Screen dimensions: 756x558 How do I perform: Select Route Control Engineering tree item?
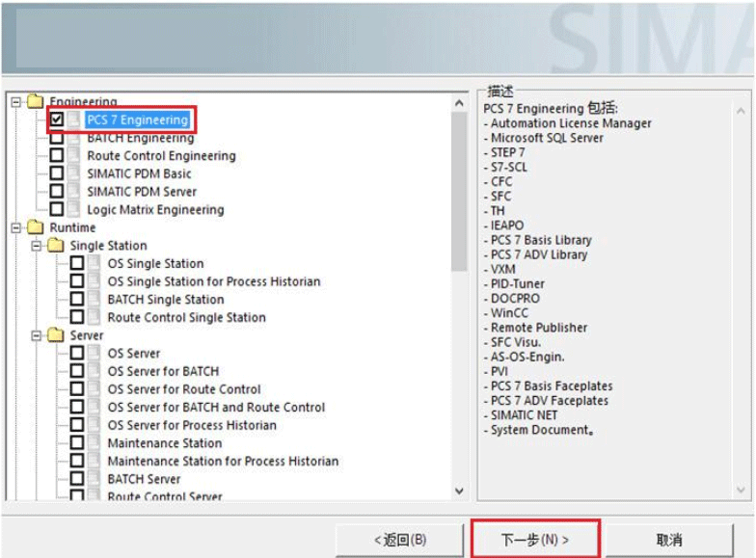pyautogui.click(x=162, y=156)
